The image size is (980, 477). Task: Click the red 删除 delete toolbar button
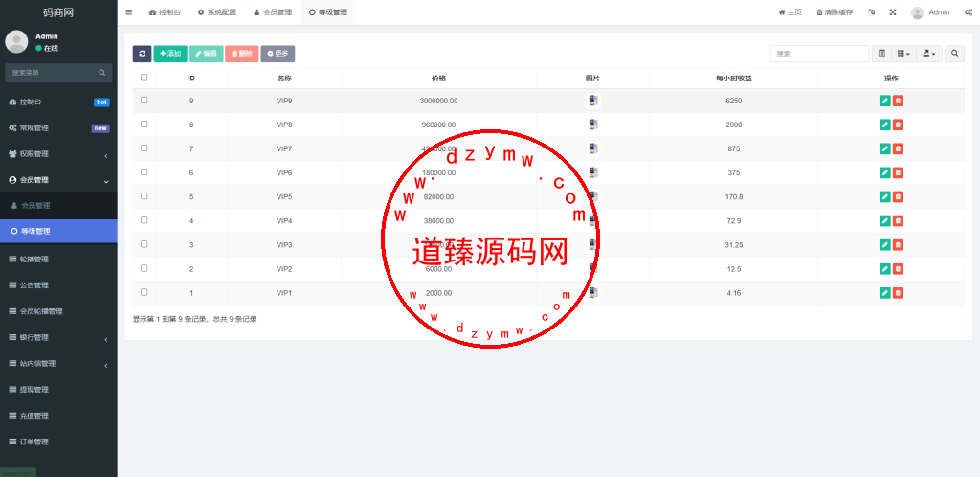click(242, 54)
